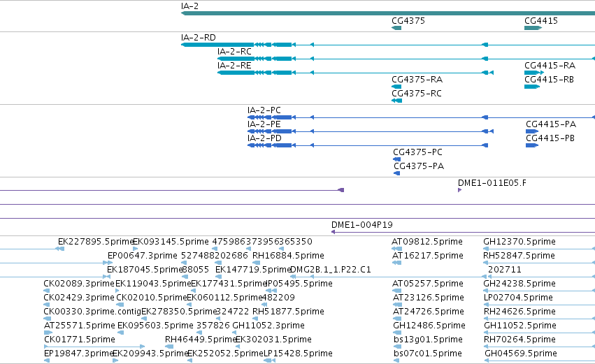Click the AT23126.5prime EST label
595x364 pixels.
coord(429,298)
